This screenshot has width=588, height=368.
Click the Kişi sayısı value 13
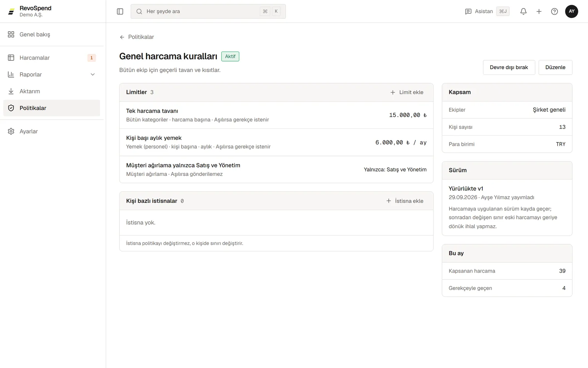(562, 127)
